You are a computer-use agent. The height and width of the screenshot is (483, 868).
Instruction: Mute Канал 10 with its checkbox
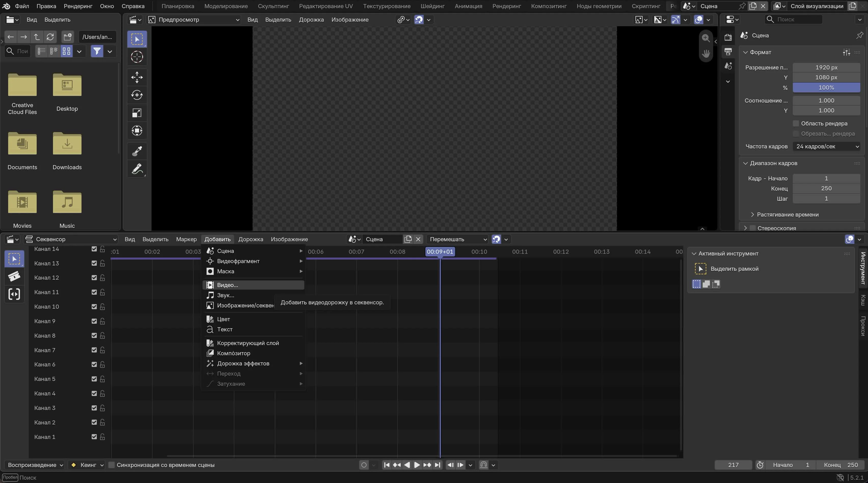(94, 307)
